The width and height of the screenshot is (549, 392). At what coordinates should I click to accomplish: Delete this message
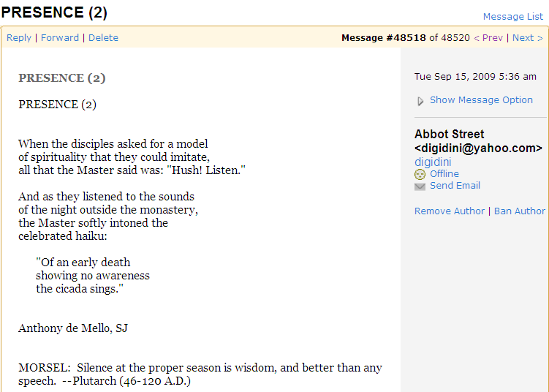103,38
